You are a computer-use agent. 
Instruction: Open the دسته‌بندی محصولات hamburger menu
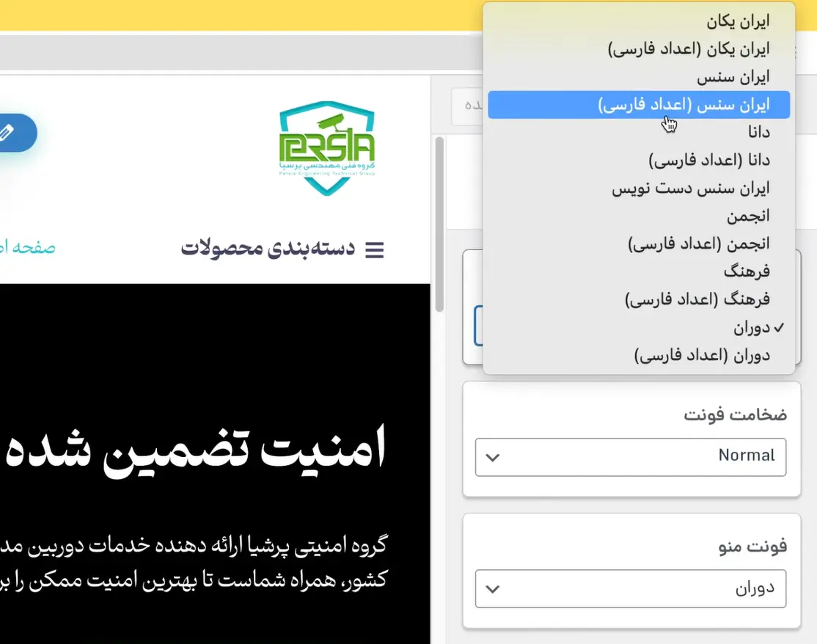(x=375, y=249)
